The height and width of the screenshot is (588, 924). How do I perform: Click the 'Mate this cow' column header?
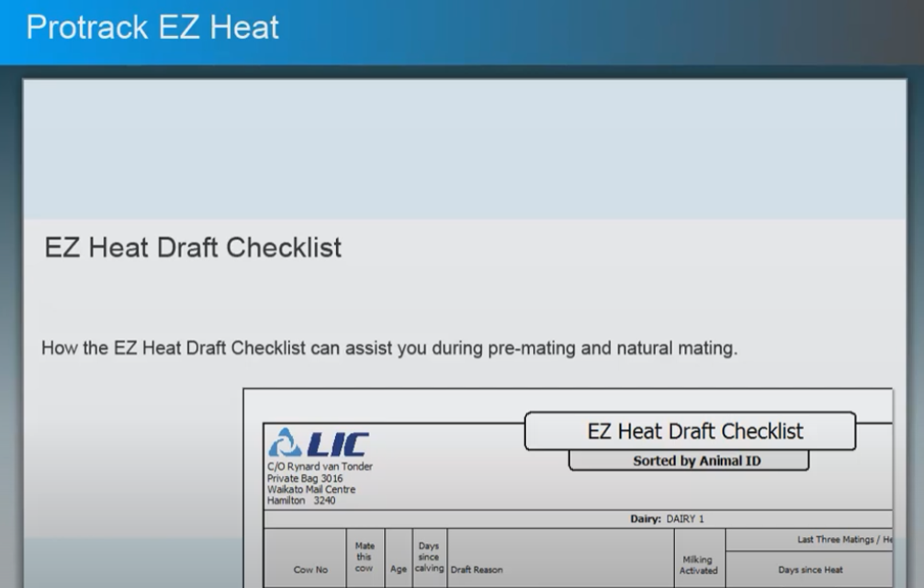coord(364,558)
